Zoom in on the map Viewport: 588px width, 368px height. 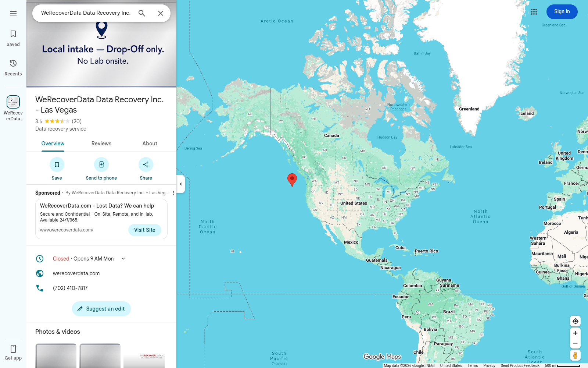576,333
